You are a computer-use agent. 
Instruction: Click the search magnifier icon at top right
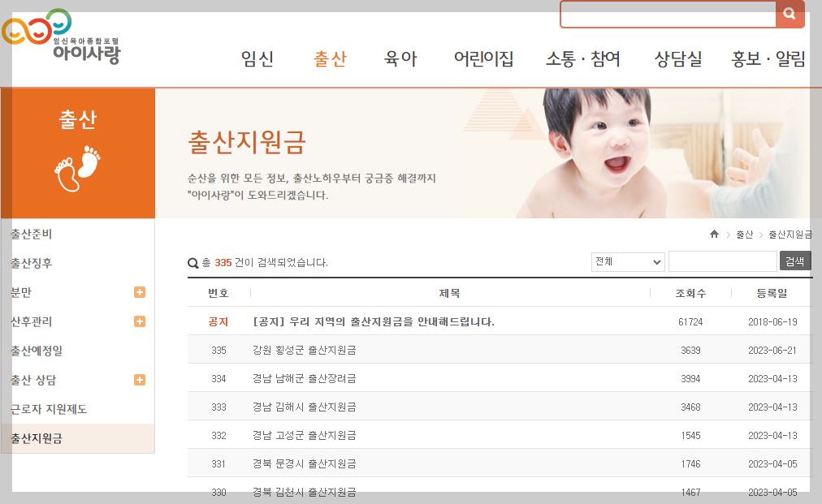[x=790, y=14]
